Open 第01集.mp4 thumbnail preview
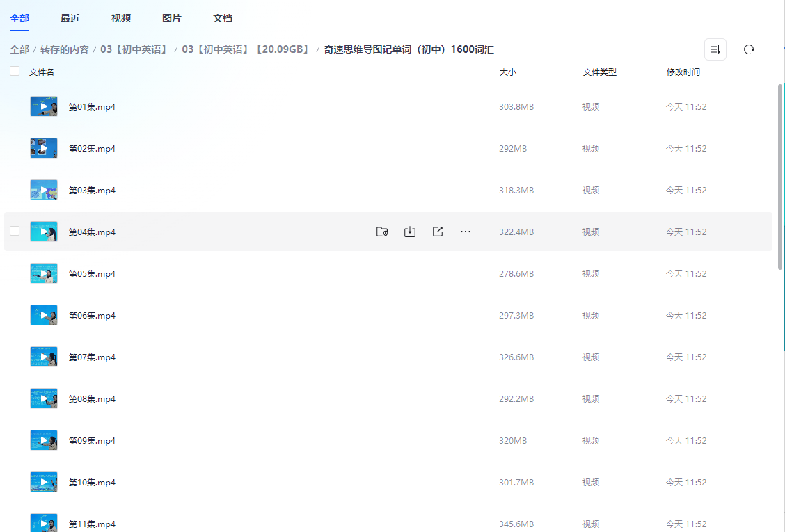The height and width of the screenshot is (532, 785). click(44, 106)
